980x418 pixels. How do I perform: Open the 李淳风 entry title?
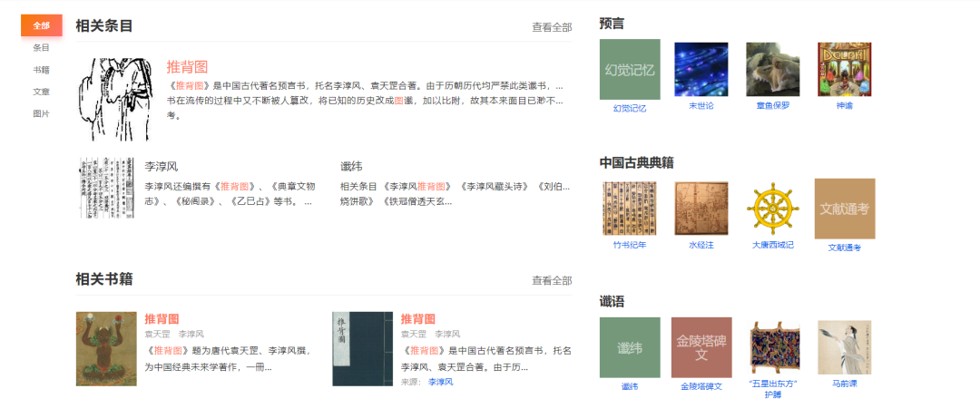pyautogui.click(x=162, y=166)
